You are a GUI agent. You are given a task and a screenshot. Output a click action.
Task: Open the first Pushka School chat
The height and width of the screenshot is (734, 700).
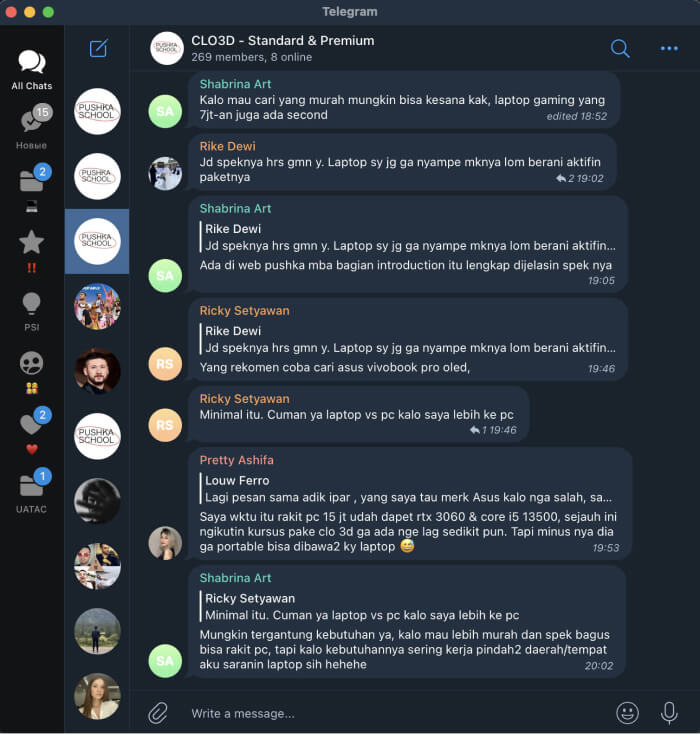click(97, 111)
